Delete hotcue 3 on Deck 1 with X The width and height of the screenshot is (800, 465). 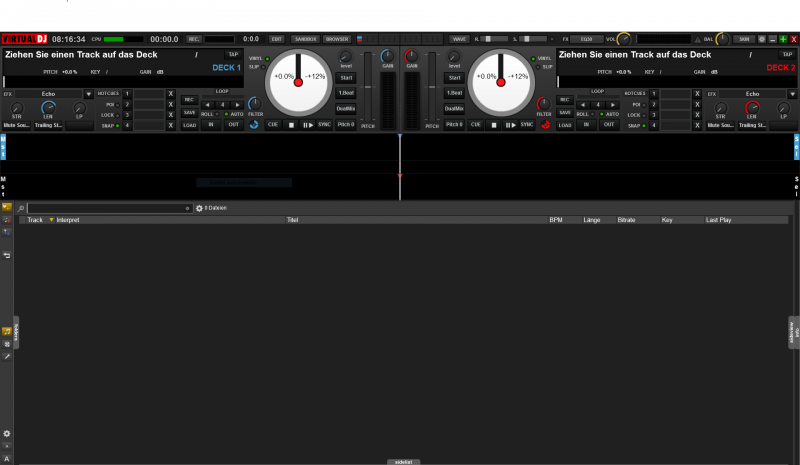coord(171,115)
